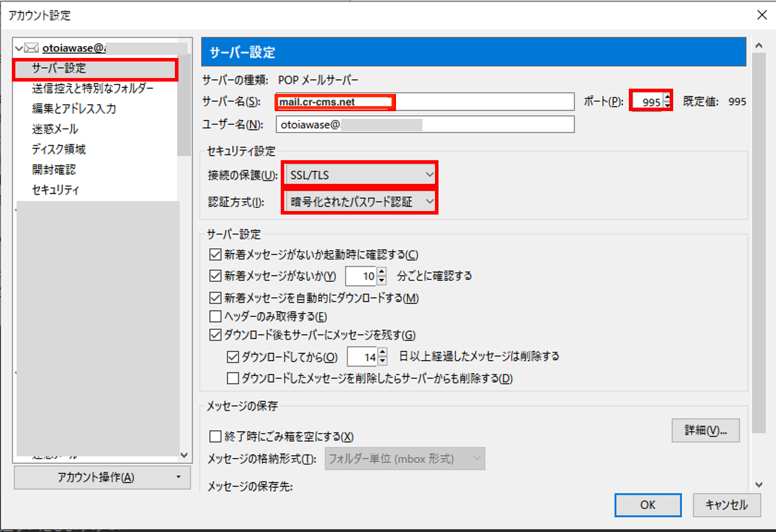Increase the check interval minutes
The image size is (776, 532).
tap(382, 271)
